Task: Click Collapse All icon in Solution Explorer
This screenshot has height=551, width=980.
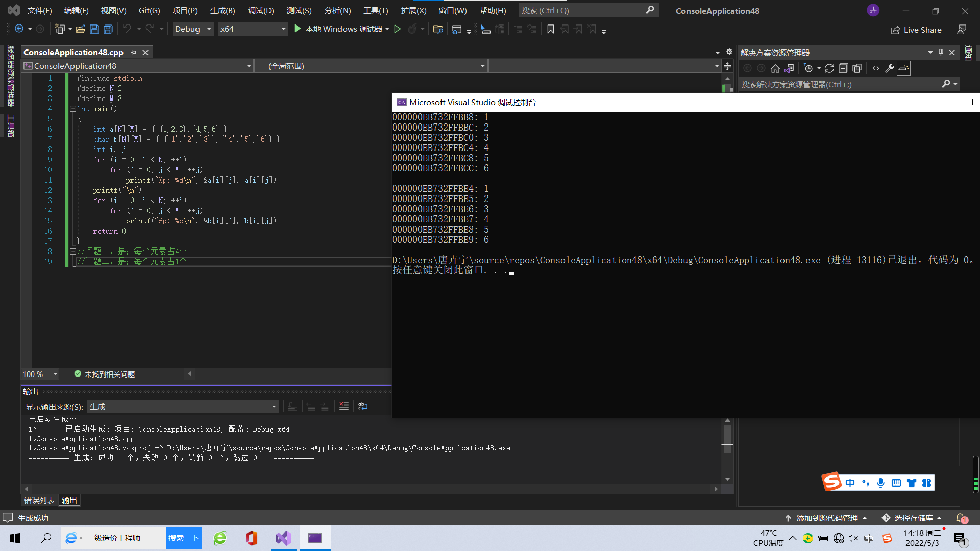Action: 843,68
